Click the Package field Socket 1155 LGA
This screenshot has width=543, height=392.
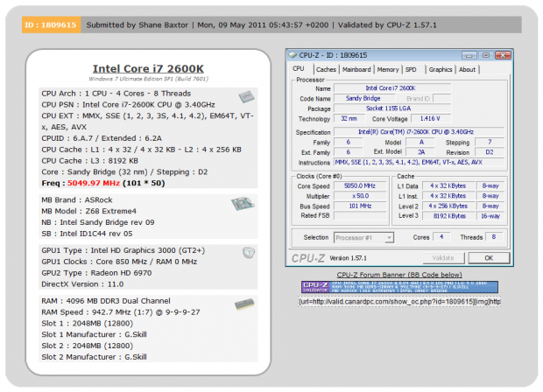pos(392,108)
